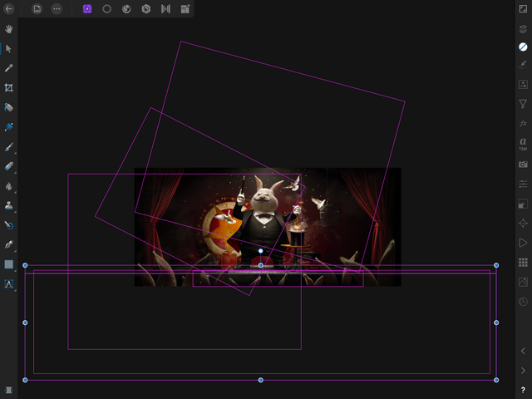Open the picture-icon studio panel
532x399 pixels.
523,282
